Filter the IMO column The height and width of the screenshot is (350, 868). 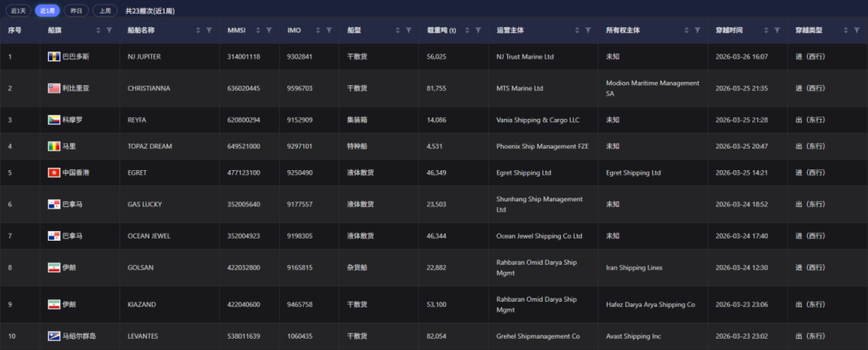click(x=329, y=30)
